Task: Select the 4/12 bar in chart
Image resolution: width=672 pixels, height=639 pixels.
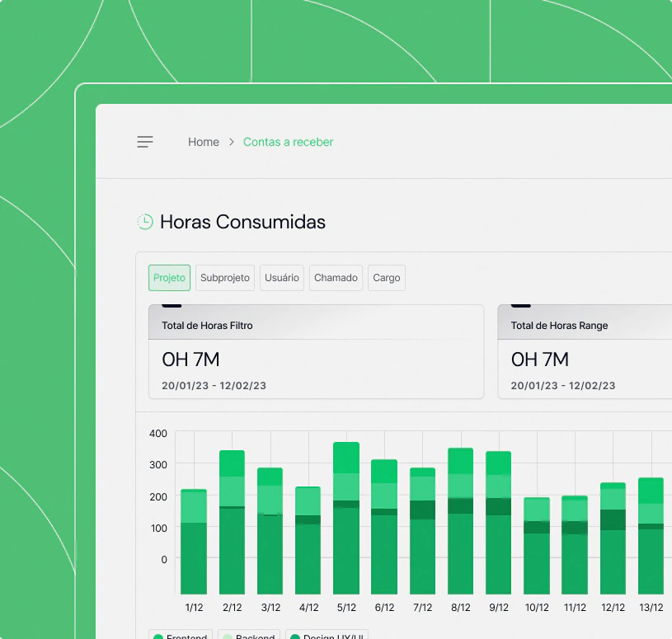Action: pyautogui.click(x=308, y=540)
